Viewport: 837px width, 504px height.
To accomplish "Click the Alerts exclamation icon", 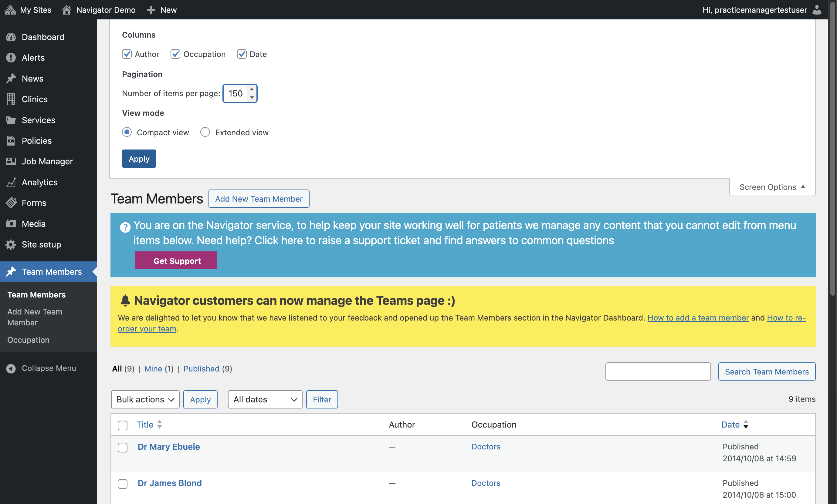I will click(x=11, y=58).
